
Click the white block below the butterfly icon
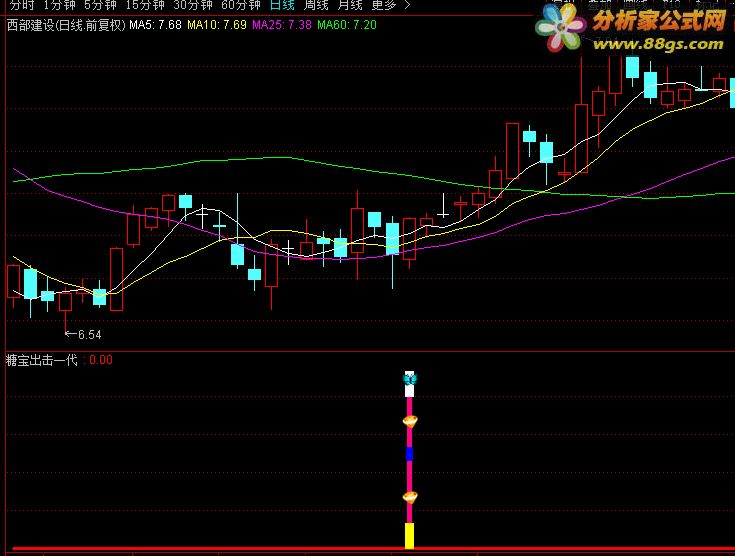[410, 390]
